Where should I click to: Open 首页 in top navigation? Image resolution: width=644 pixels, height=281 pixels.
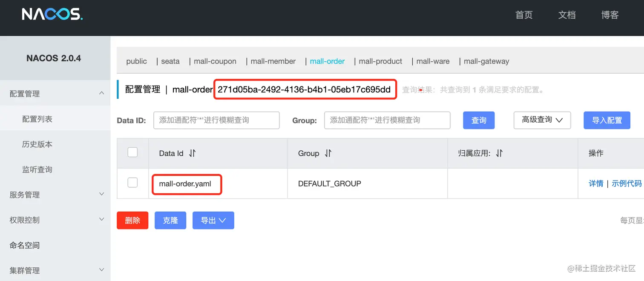(524, 15)
